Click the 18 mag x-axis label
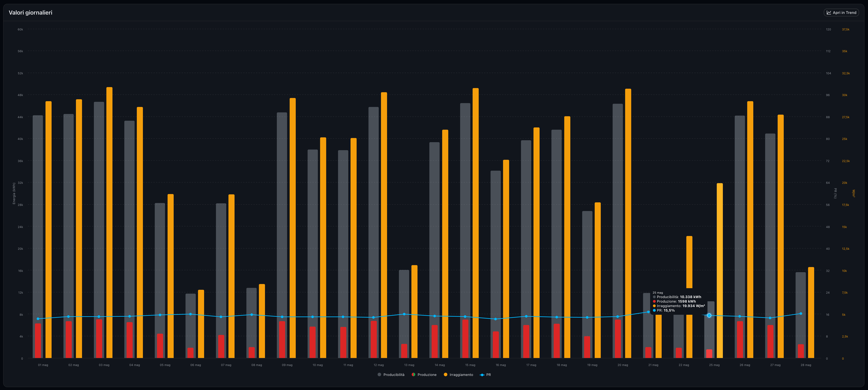 click(x=562, y=365)
